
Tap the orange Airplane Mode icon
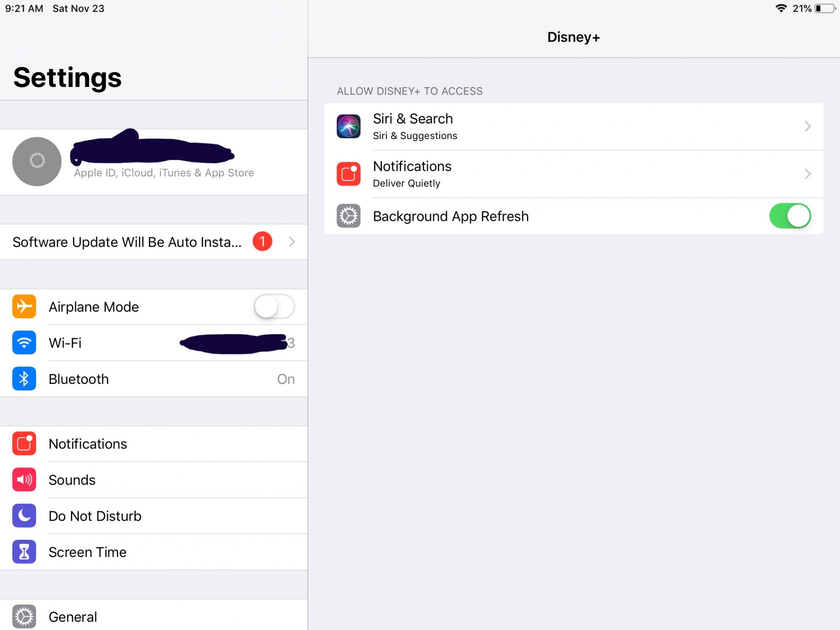(24, 307)
